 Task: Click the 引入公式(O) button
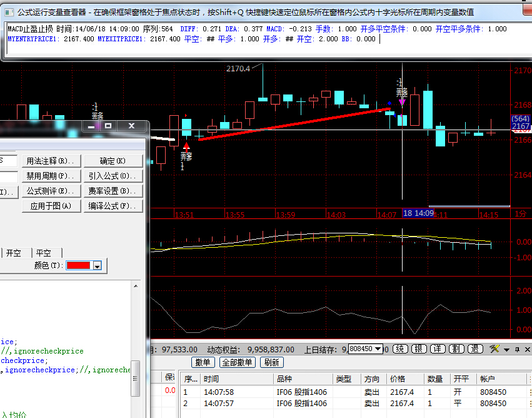[x=113, y=176]
